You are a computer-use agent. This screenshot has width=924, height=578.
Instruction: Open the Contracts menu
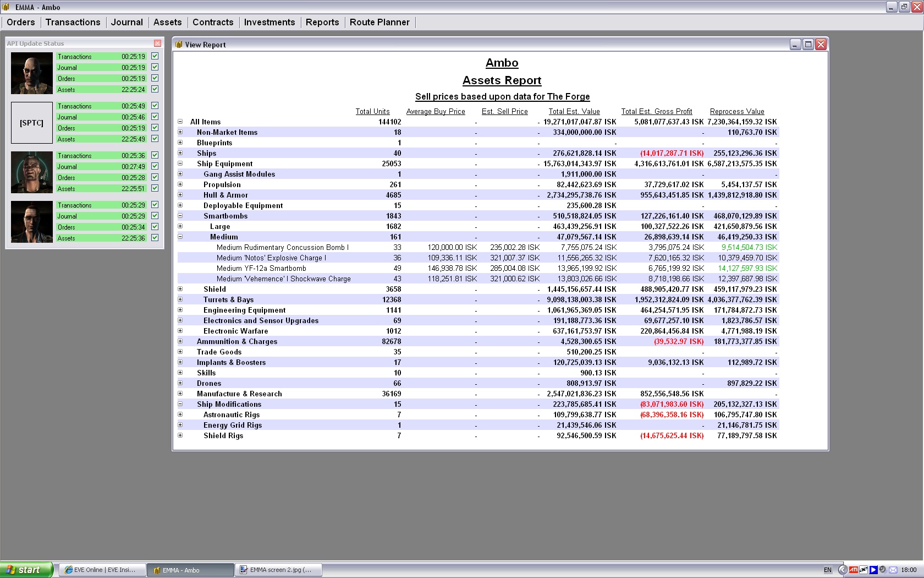pyautogui.click(x=213, y=22)
